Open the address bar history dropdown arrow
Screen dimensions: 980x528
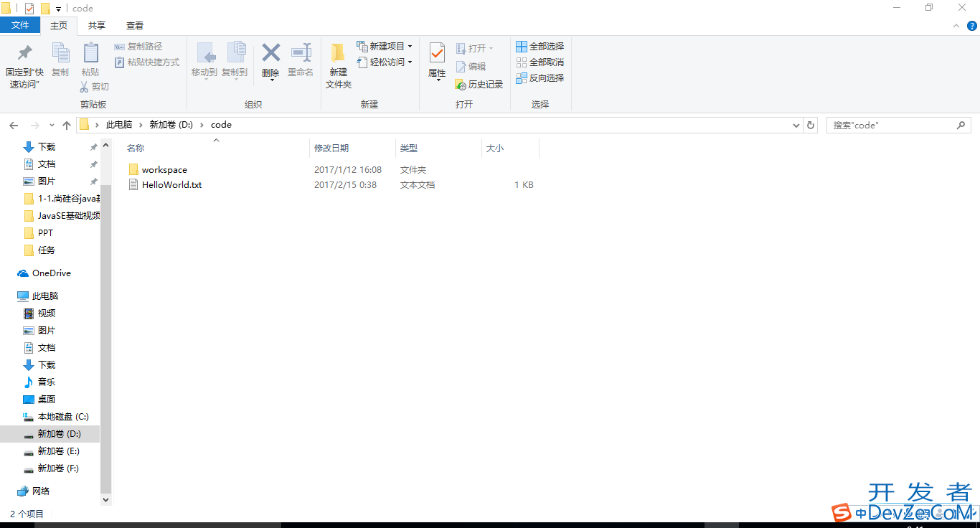pyautogui.click(x=796, y=125)
